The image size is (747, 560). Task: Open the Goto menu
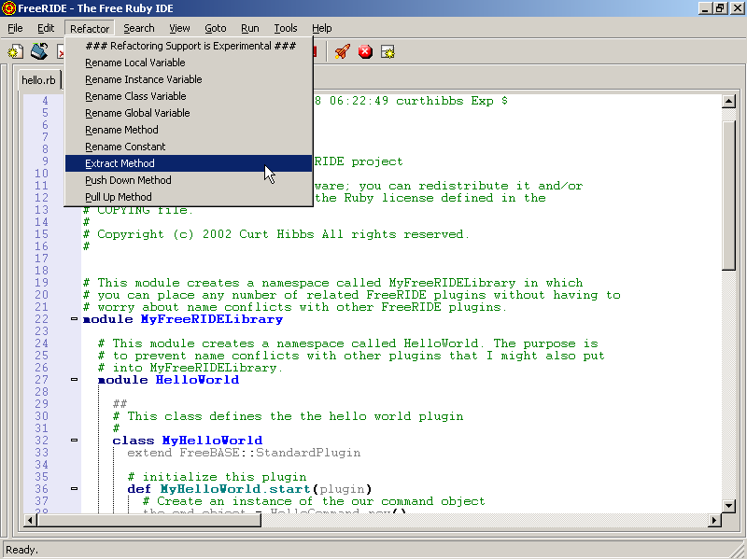tap(216, 29)
